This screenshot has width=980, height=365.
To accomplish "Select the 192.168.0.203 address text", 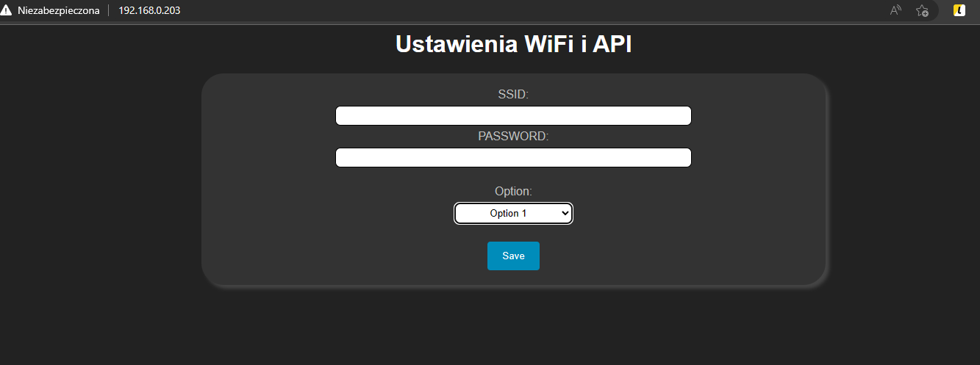I will [x=149, y=10].
